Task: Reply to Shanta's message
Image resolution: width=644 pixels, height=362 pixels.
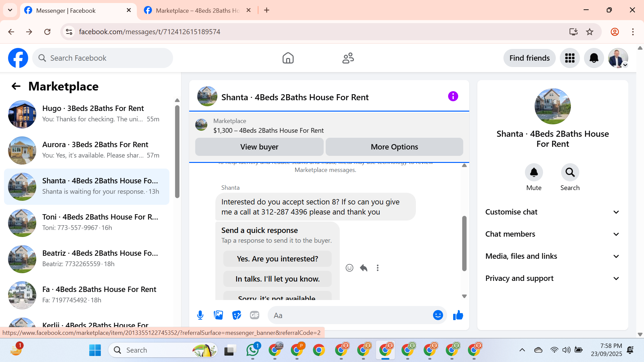Action: click(x=364, y=268)
